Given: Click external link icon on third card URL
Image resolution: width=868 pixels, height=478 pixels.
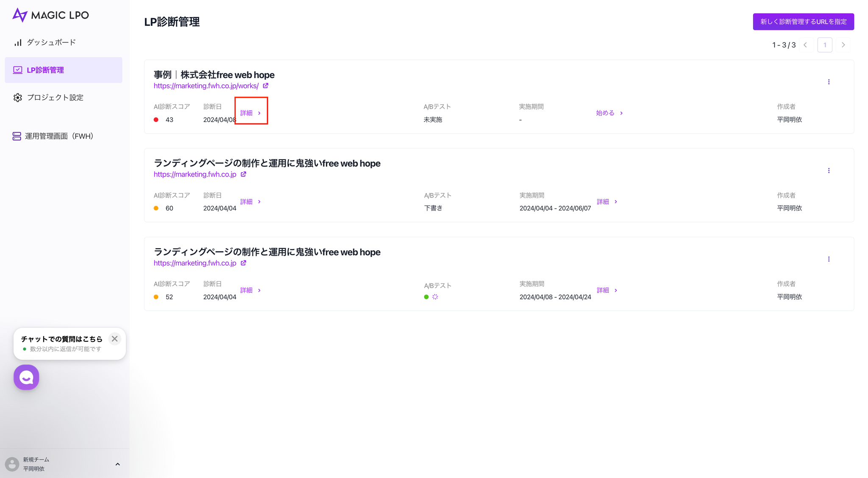Looking at the screenshot, I should coord(244,263).
